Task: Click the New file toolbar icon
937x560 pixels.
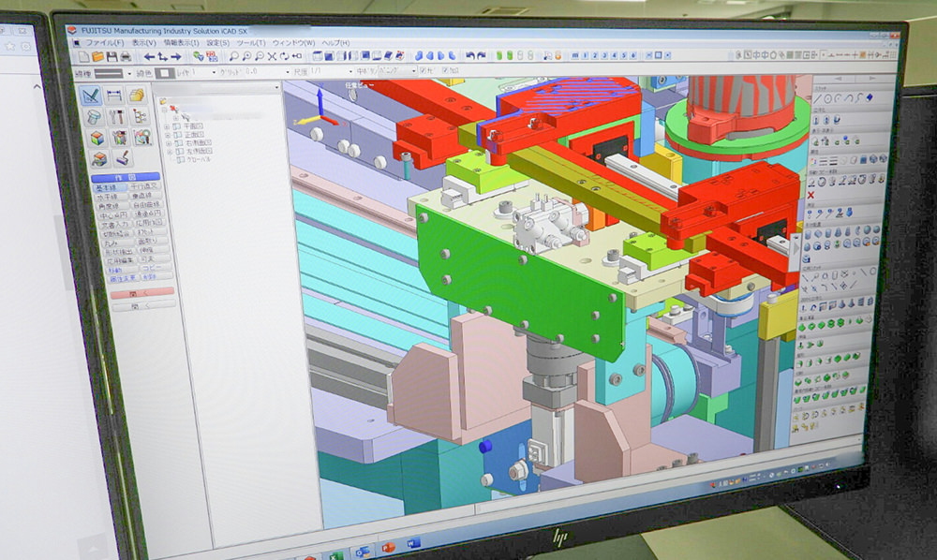Action: coord(84,57)
